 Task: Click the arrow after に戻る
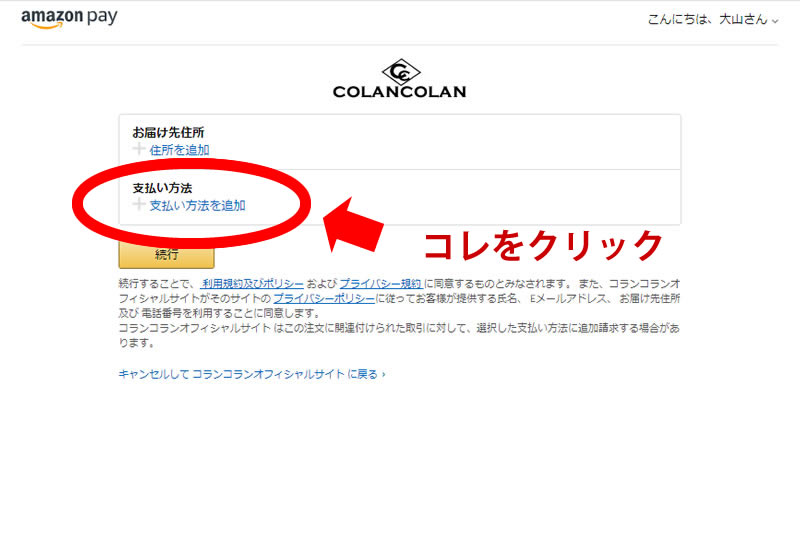click(x=384, y=375)
